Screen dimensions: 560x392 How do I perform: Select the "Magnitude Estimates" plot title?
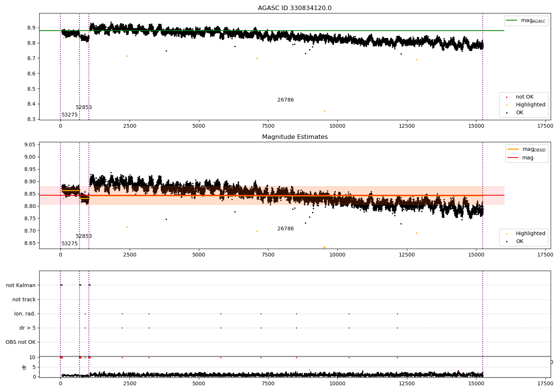tap(295, 137)
